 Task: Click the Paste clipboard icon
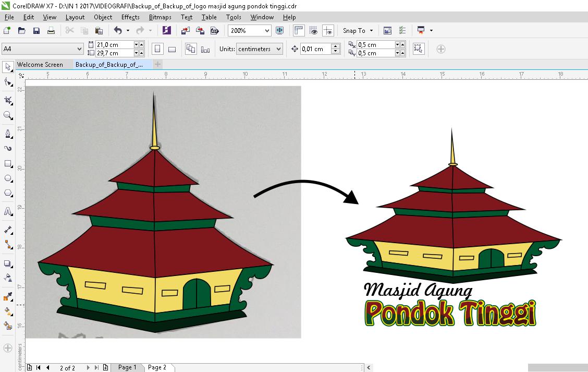[99, 30]
